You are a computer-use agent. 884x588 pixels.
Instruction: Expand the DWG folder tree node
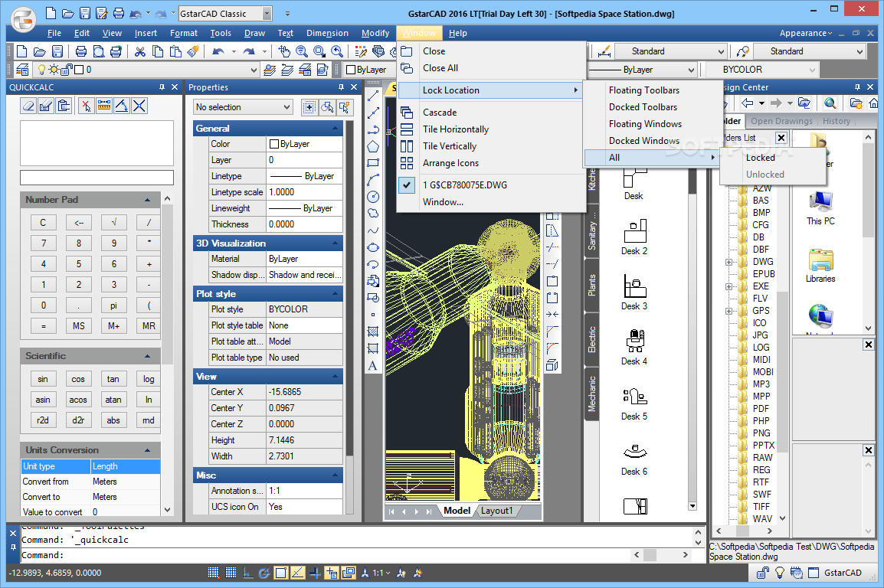point(728,262)
